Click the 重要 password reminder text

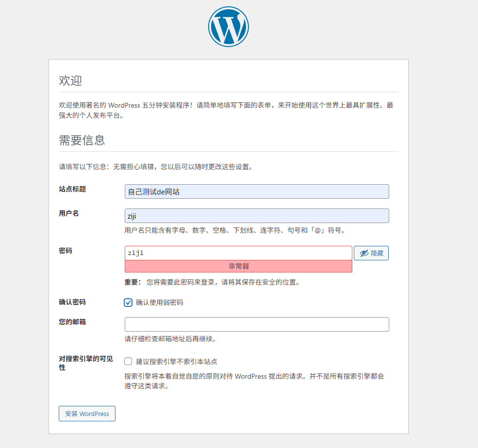pos(213,282)
